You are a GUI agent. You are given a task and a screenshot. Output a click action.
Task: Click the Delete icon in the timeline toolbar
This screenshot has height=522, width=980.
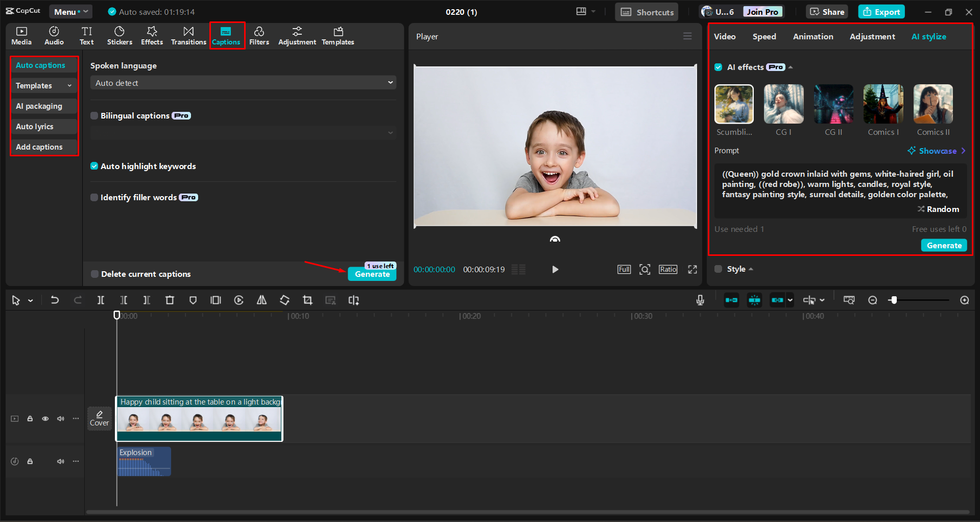pos(170,300)
